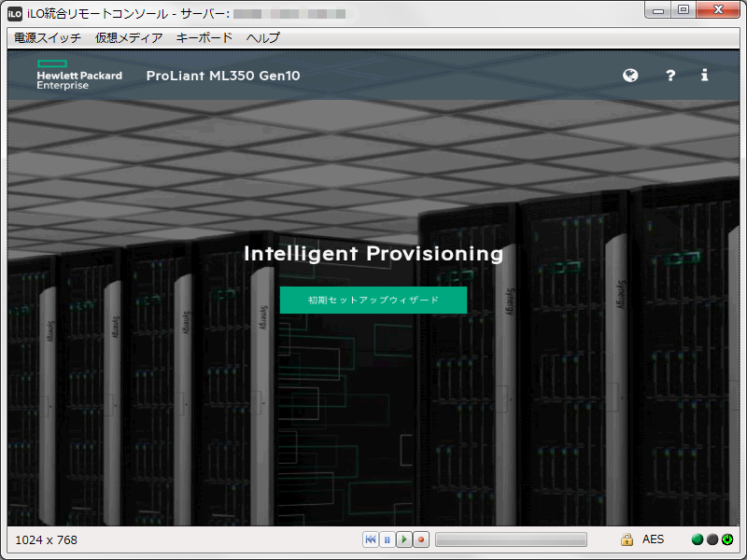Maximize the iLO remote console window

coord(684,10)
